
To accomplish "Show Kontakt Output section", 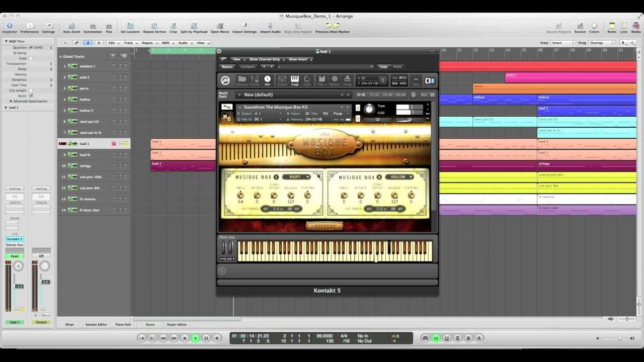I will tap(282, 81).
